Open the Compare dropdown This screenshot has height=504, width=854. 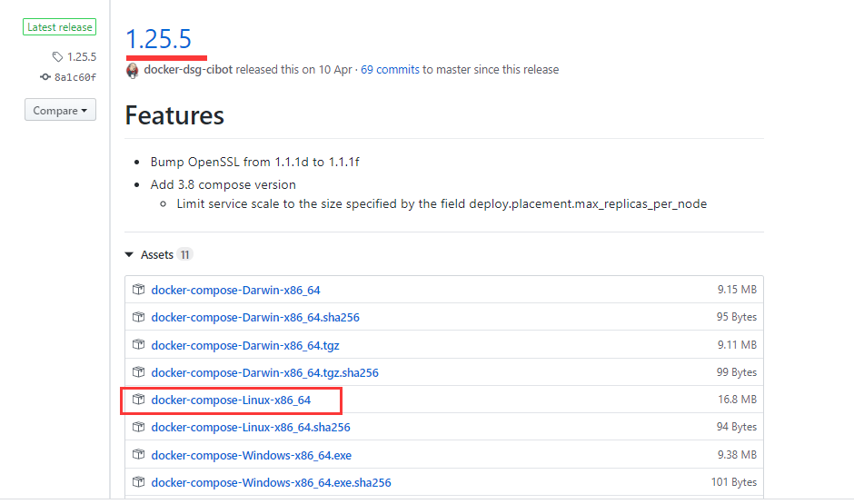60,110
